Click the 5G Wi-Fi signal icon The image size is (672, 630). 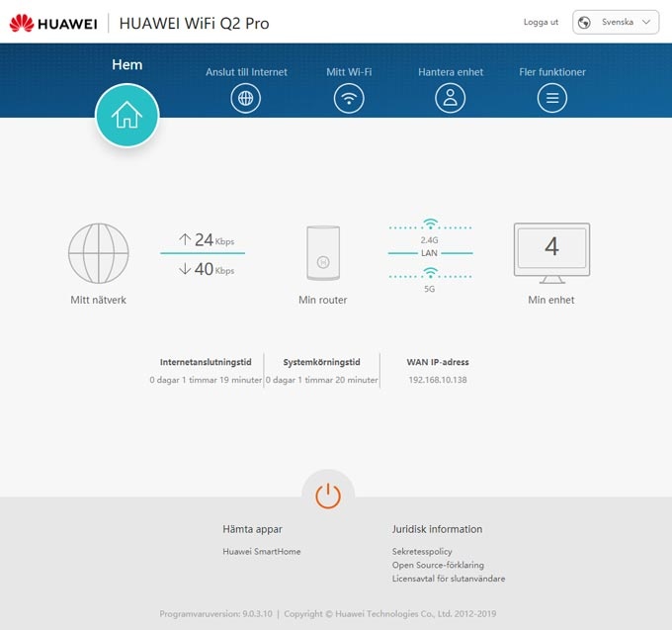coord(430,273)
